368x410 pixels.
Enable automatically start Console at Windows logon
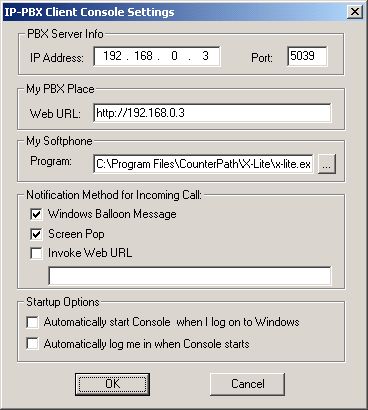pyautogui.click(x=32, y=322)
